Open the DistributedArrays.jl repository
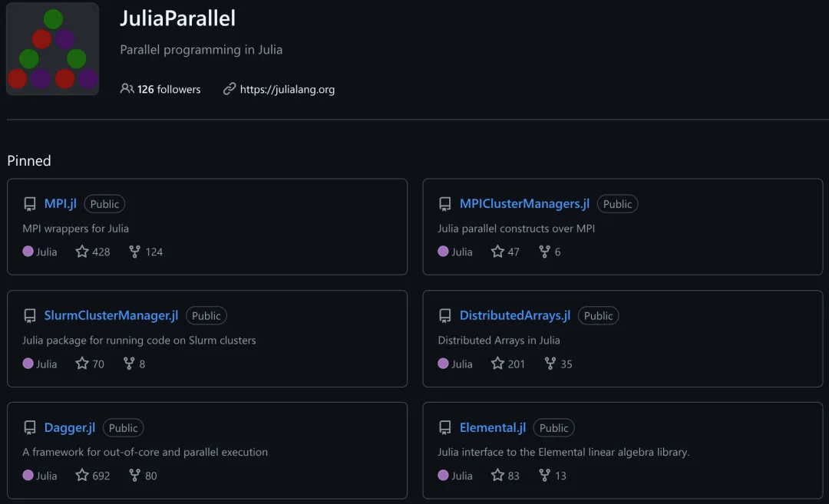 515,315
